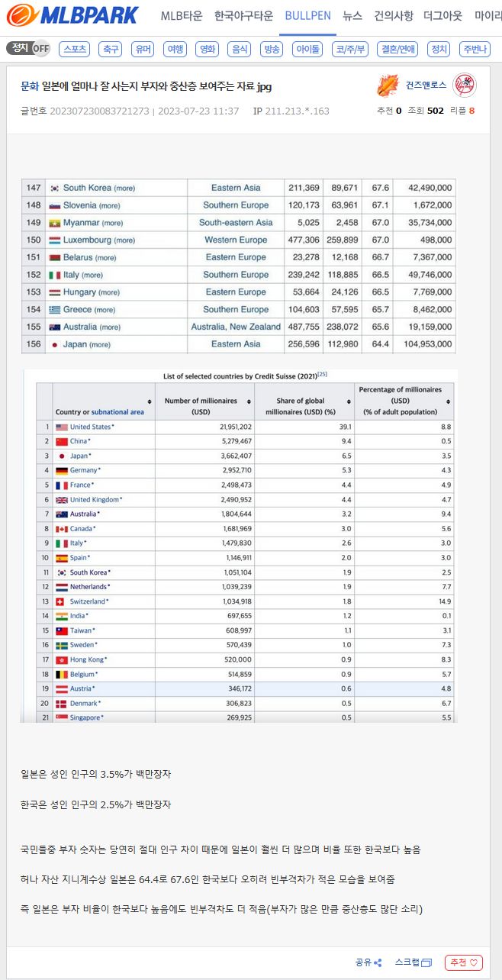The width and height of the screenshot is (502, 980).
Task: Select the 축구 category filter
Action: pyautogui.click(x=111, y=50)
